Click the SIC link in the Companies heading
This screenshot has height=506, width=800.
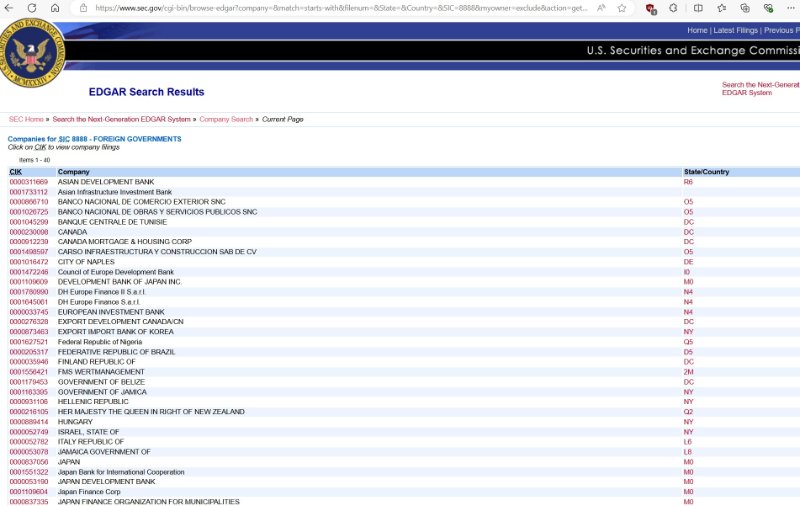tap(64, 139)
